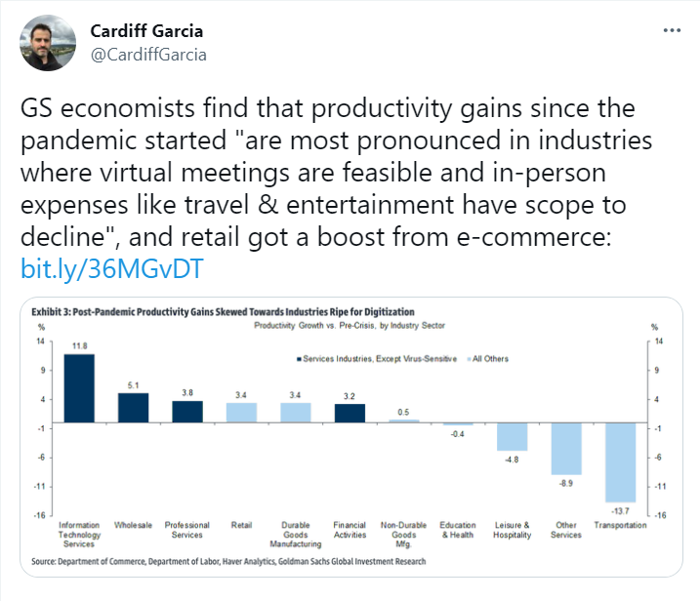Click the Durable Goods Manufacturing bar
Image resolution: width=700 pixels, height=601 pixels.
coord(296,412)
